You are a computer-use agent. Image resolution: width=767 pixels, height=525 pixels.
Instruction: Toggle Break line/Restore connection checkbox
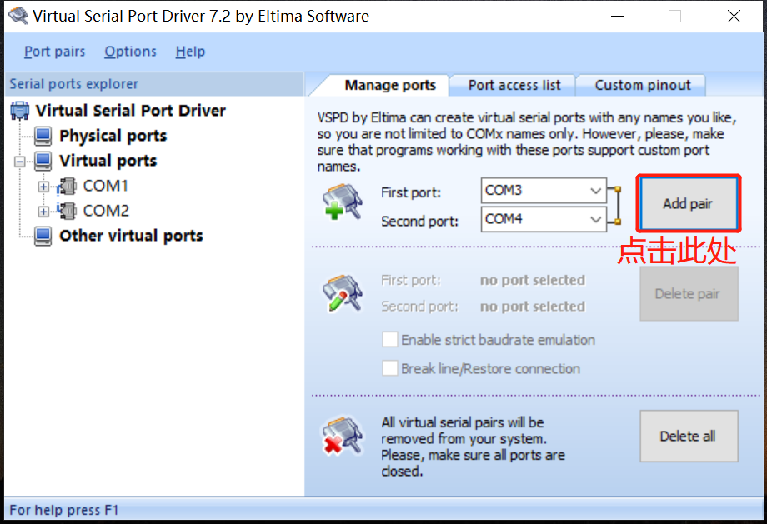coord(390,369)
